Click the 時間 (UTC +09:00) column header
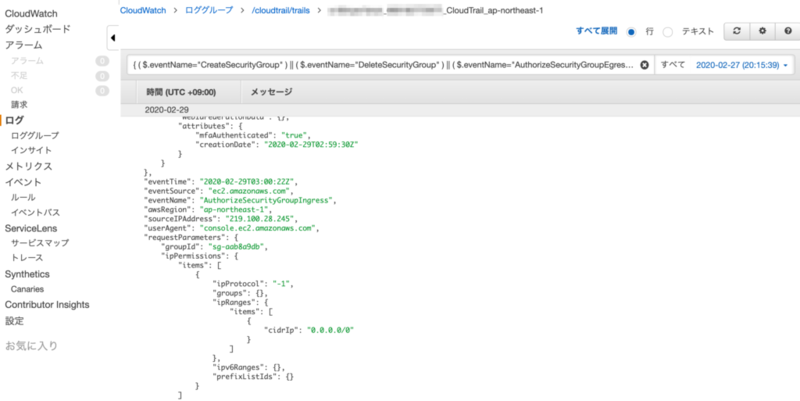 coord(181,92)
